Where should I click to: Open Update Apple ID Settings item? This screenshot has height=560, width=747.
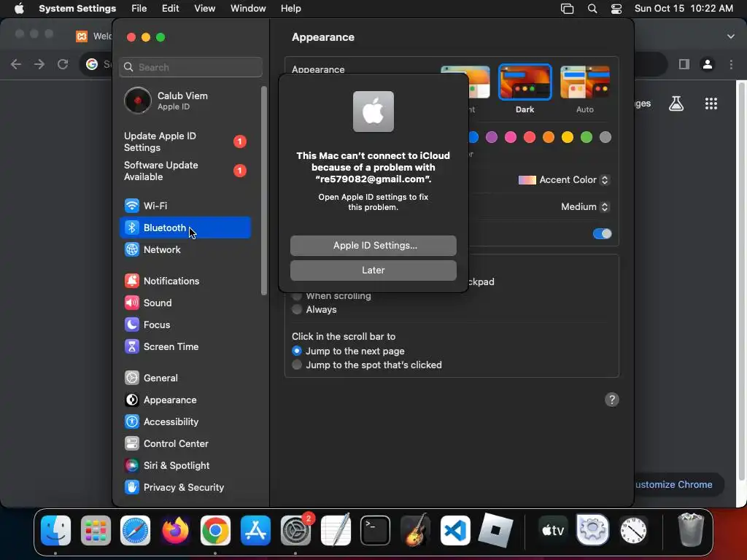click(x=185, y=142)
